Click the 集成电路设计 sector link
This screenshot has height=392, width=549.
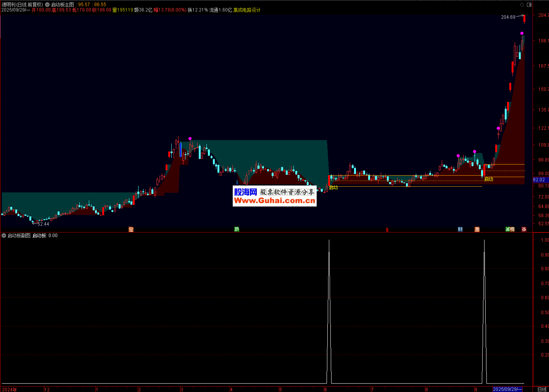point(247,10)
